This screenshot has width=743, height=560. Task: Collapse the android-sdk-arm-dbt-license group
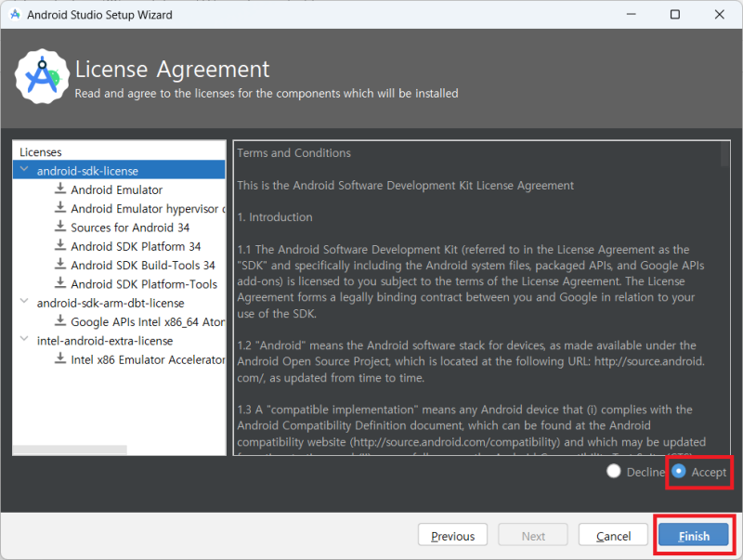coord(22,303)
